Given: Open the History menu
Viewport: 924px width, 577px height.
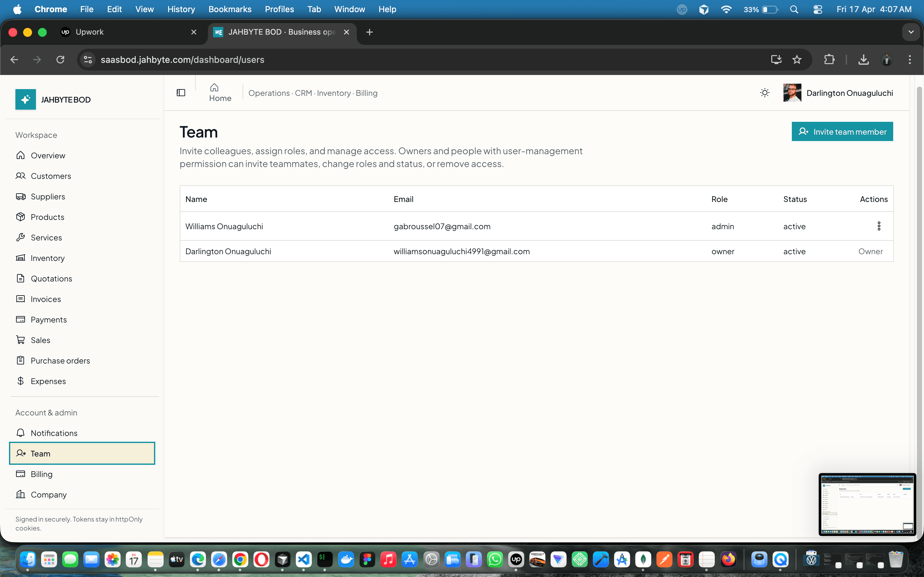Looking at the screenshot, I should coord(181,9).
